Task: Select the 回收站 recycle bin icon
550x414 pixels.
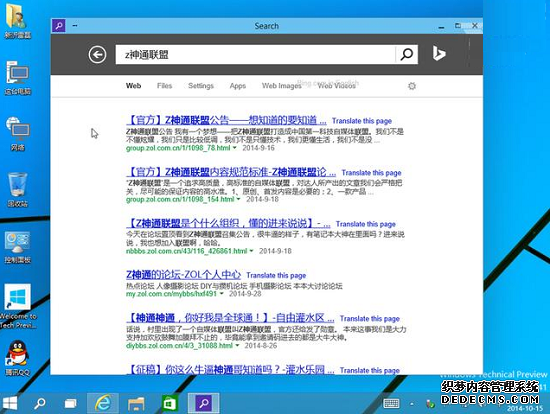Action: pos(18,190)
